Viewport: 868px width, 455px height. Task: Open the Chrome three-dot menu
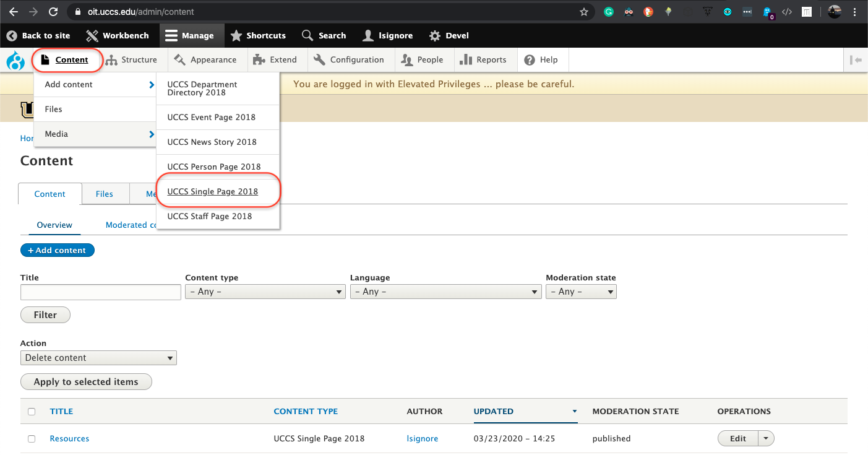point(856,11)
